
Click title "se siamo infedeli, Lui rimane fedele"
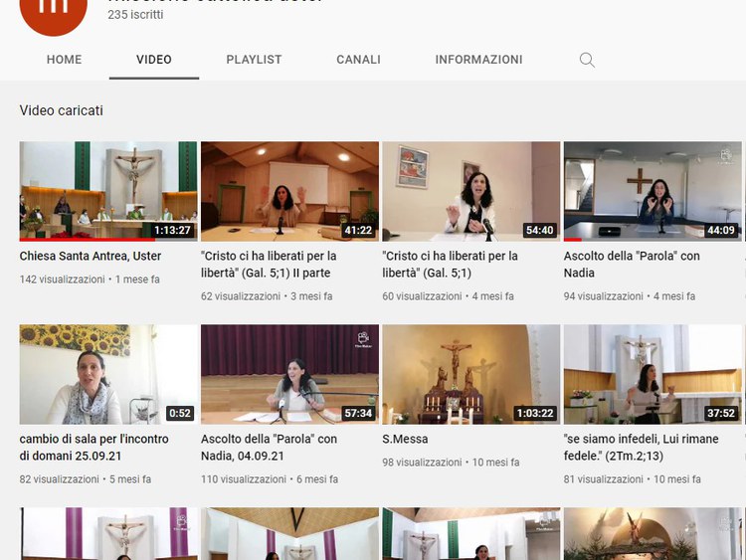point(642,448)
